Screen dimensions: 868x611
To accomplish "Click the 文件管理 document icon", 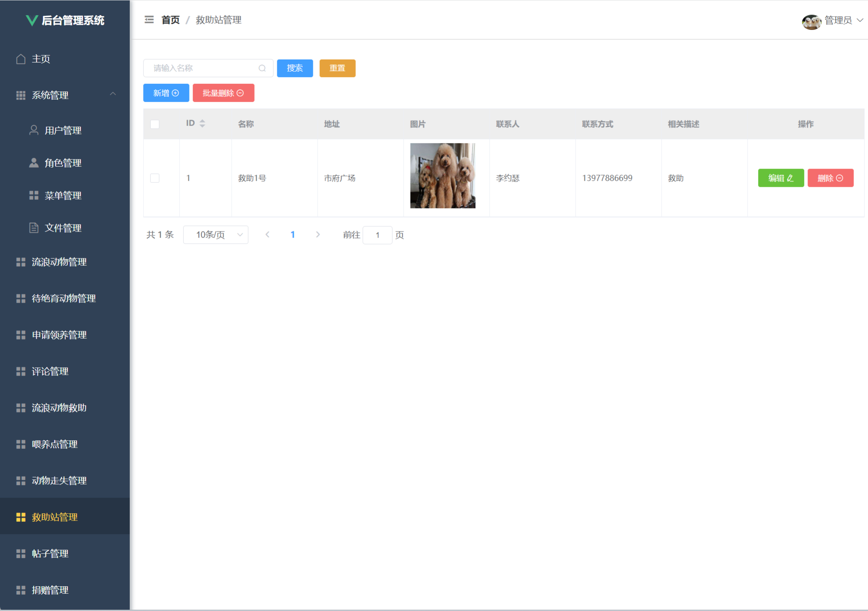I will (33, 228).
